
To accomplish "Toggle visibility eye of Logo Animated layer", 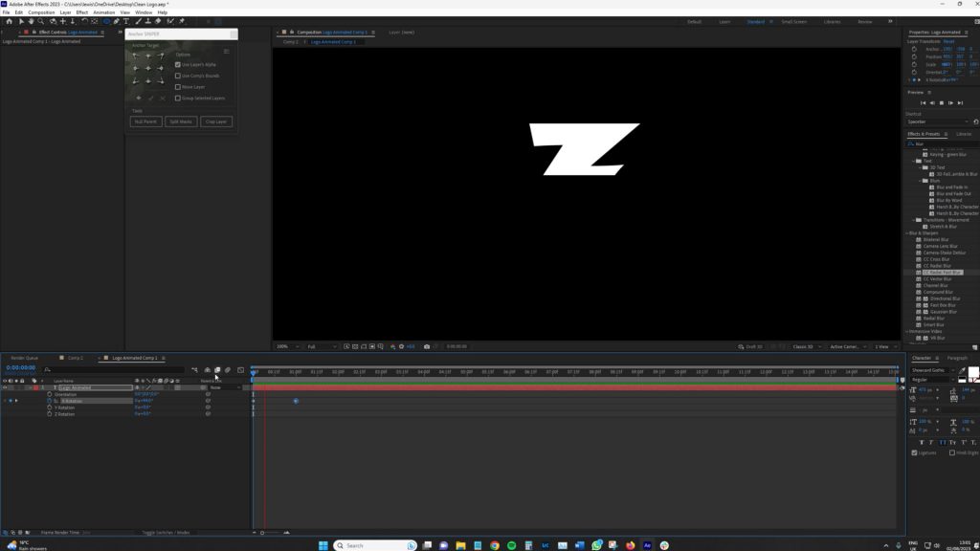I will click(5, 387).
